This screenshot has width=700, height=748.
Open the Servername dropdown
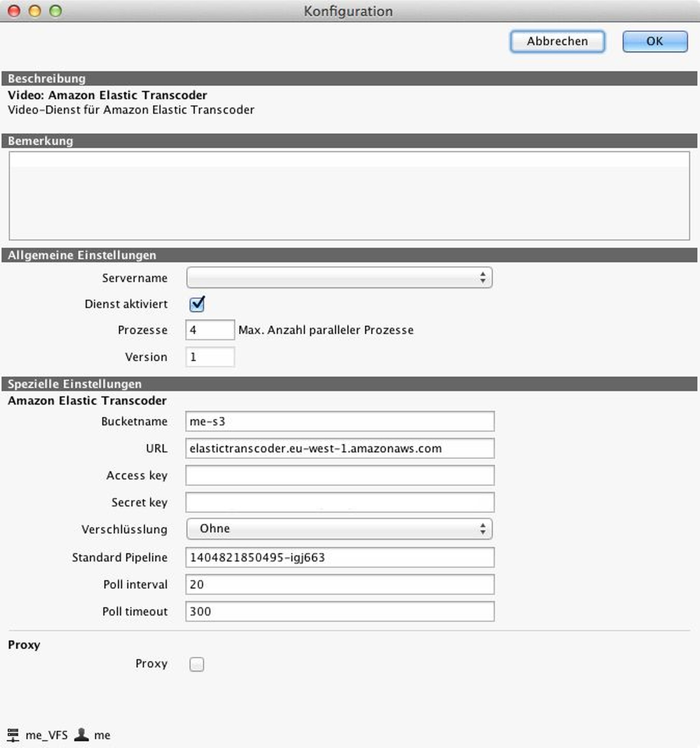[x=339, y=278]
